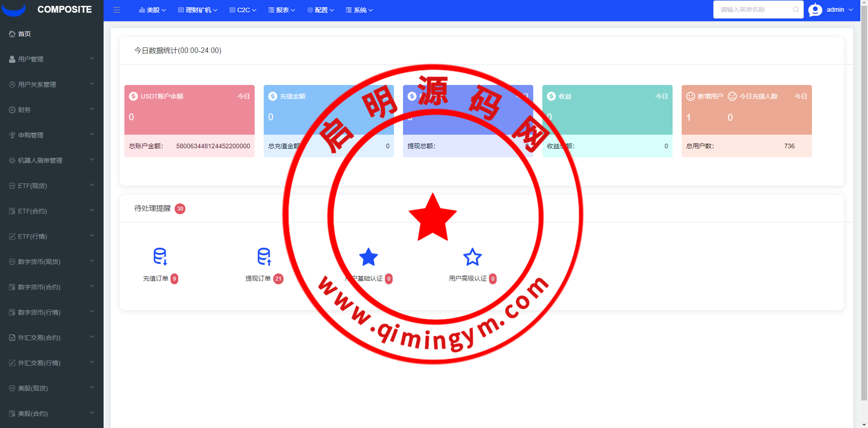Open the 配置 top menu
Screen dimensions: 868x428
point(321,10)
